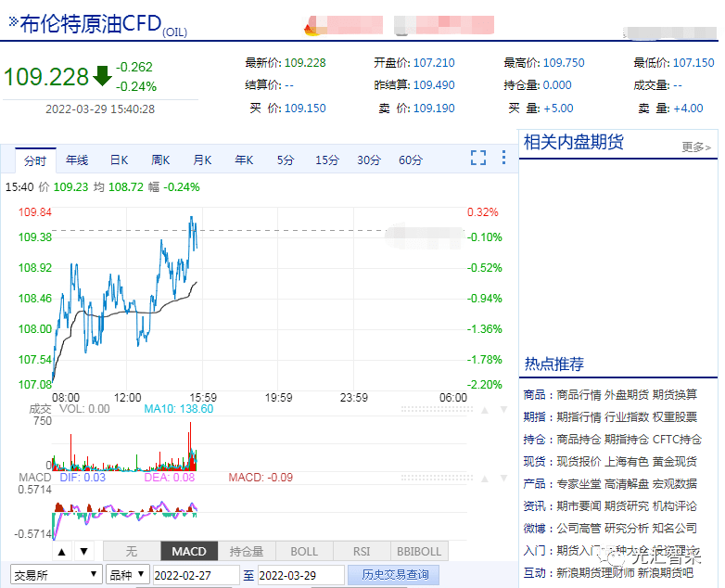This screenshot has width=725, height=588.
Task: Click the 开盘价 value 107.210
Action: (434, 63)
